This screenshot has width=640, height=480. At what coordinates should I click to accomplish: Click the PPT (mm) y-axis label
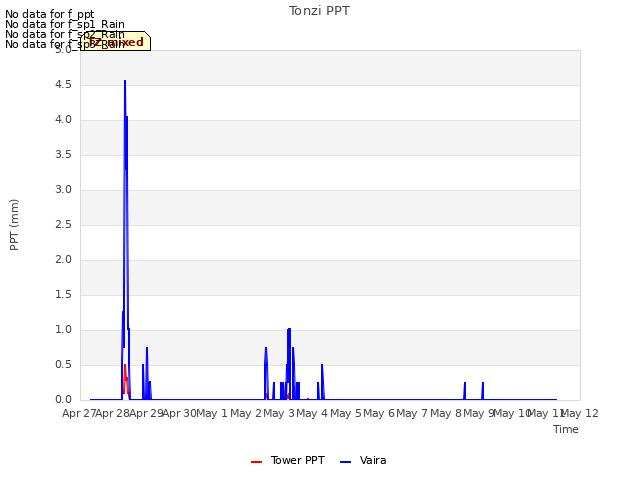click(x=14, y=225)
